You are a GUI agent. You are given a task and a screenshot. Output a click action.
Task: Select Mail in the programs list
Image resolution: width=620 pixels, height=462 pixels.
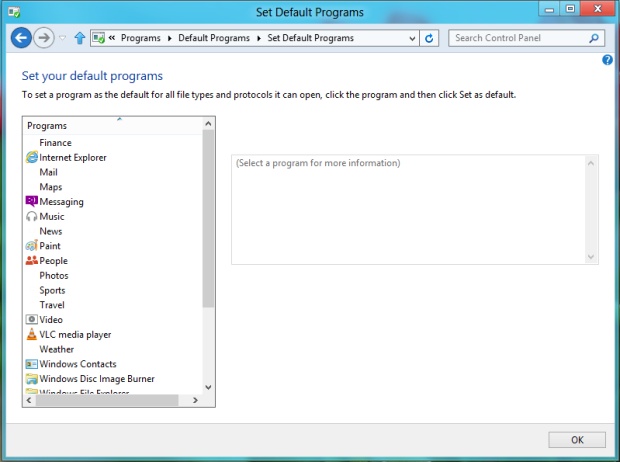(x=49, y=172)
